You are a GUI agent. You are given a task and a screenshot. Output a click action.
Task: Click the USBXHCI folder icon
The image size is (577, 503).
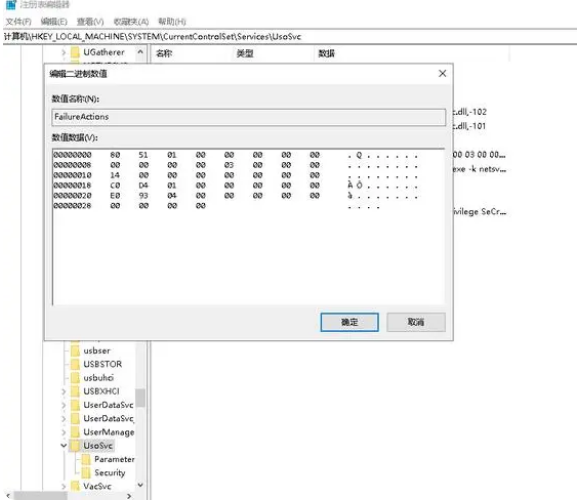tap(75, 392)
